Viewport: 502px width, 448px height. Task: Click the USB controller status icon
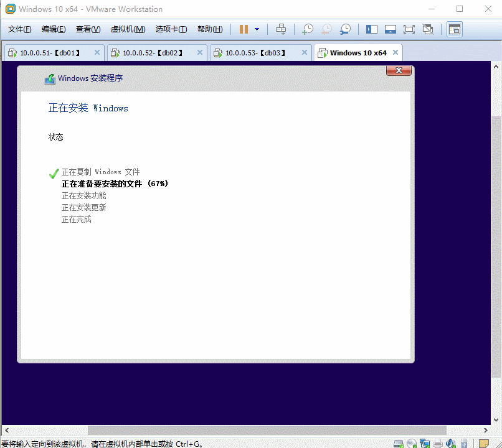(x=464, y=444)
